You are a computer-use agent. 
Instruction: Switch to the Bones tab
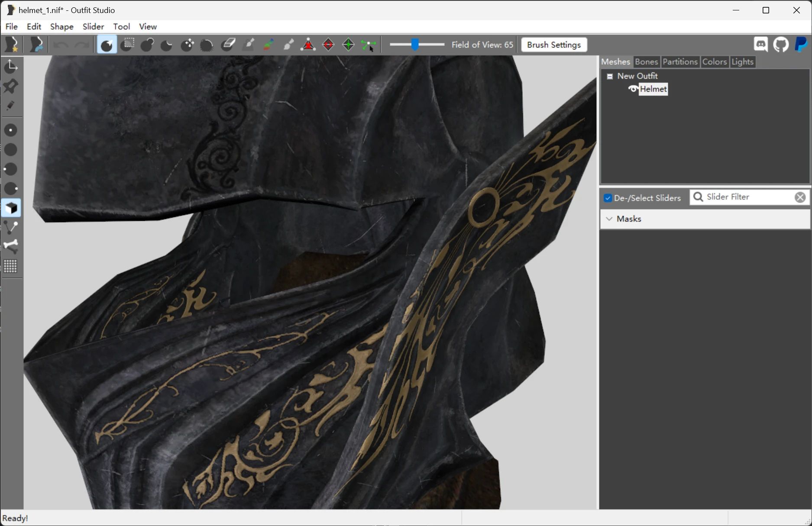click(x=646, y=61)
